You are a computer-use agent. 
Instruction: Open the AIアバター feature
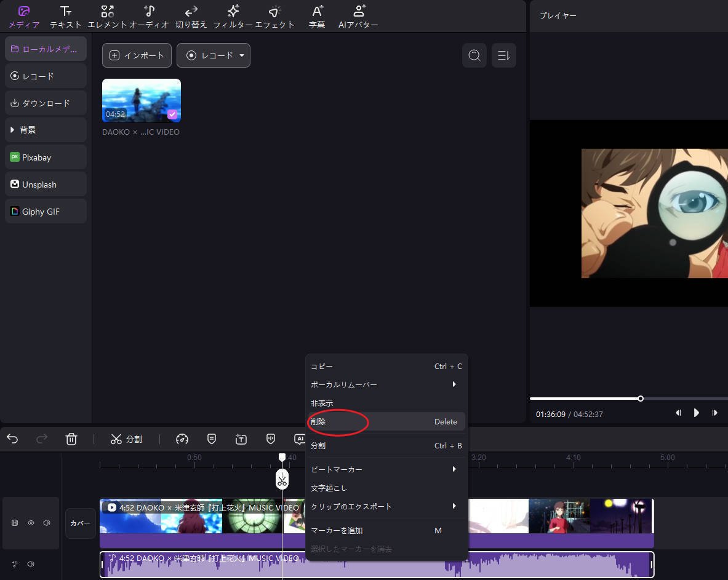358,15
